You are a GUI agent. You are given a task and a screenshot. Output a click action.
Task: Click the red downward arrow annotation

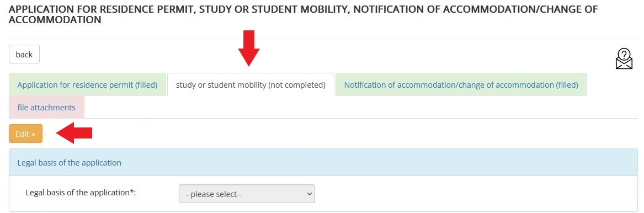click(x=249, y=48)
